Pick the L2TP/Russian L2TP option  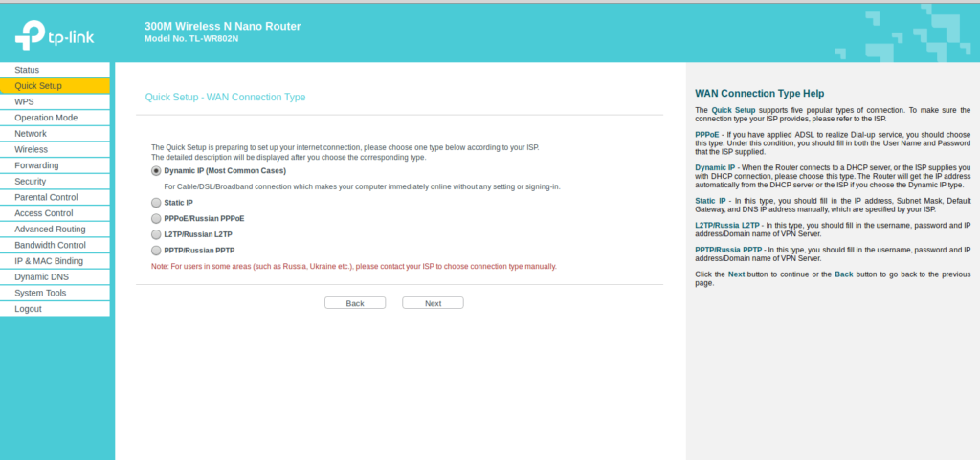(x=156, y=234)
